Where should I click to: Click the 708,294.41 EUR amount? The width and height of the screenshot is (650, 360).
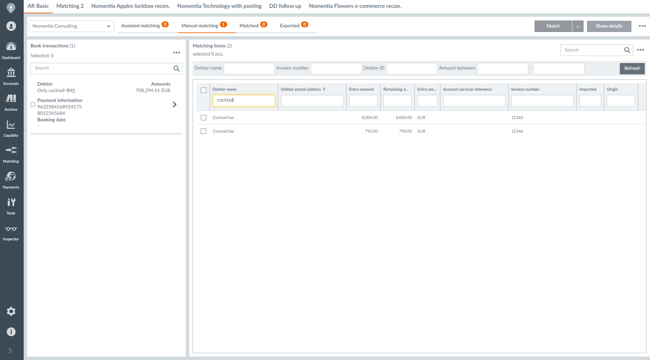click(x=153, y=90)
